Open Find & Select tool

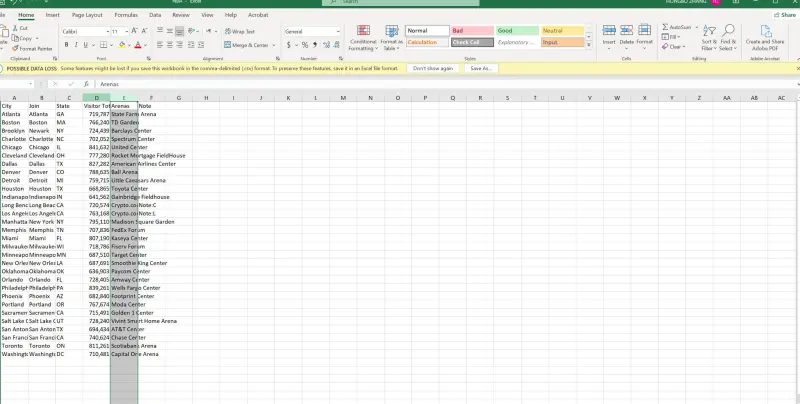[x=728, y=38]
